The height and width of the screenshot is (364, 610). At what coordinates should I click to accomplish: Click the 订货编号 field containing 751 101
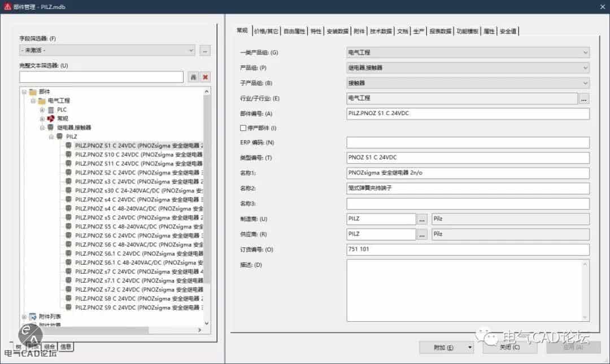coord(468,249)
